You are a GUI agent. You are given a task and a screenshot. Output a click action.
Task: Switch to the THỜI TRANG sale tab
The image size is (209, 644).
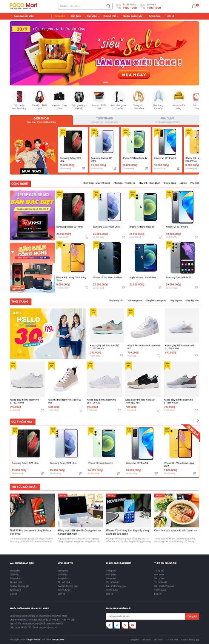[105, 120]
